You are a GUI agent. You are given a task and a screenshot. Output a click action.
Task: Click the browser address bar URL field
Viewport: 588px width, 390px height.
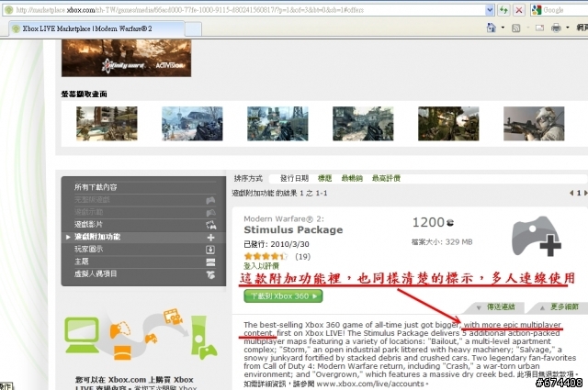[247, 10]
